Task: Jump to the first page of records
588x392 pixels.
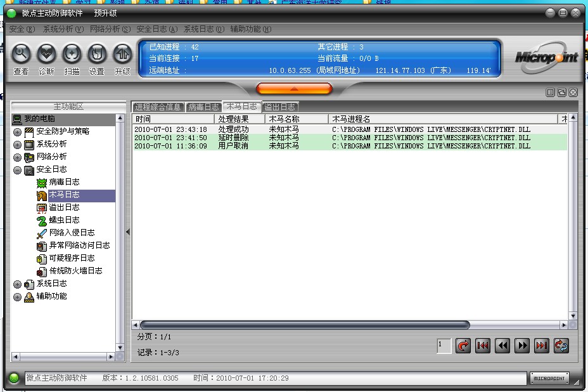Action: coord(483,346)
